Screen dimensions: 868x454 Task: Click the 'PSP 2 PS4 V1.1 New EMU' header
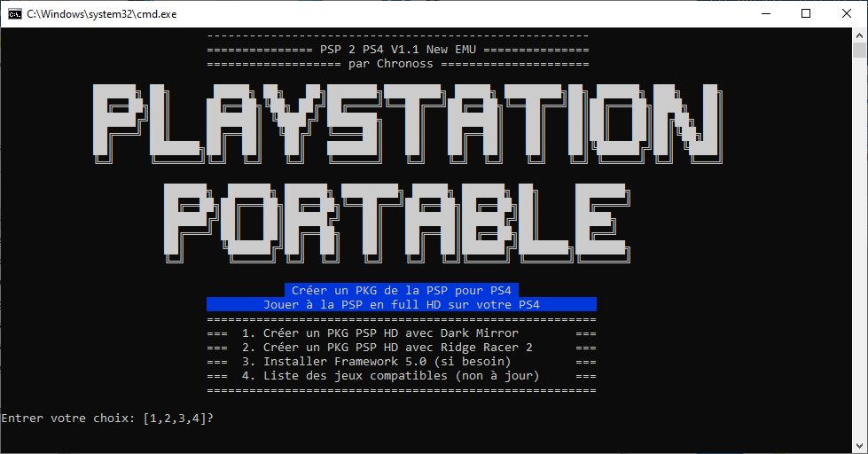[x=397, y=50]
